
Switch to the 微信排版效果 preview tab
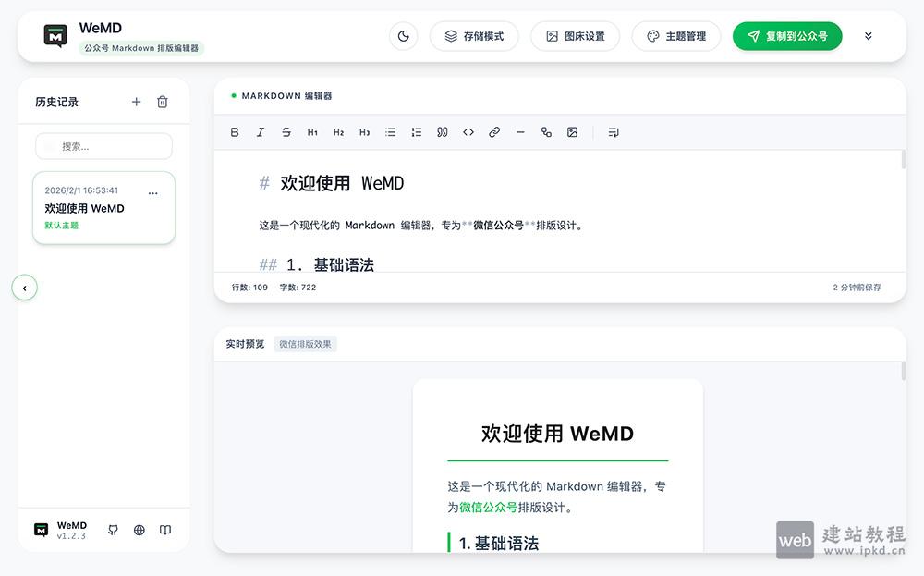point(307,343)
